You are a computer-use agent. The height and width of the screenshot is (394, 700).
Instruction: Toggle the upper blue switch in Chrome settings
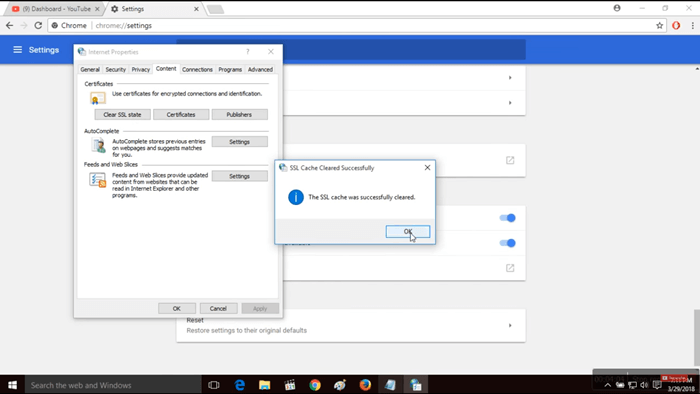[x=507, y=218]
